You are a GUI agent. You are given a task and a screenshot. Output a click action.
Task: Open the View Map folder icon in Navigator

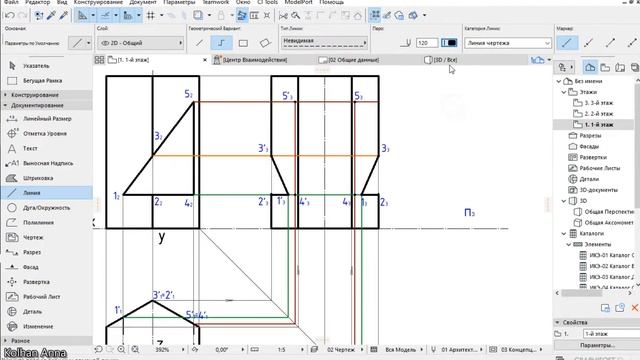point(605,67)
